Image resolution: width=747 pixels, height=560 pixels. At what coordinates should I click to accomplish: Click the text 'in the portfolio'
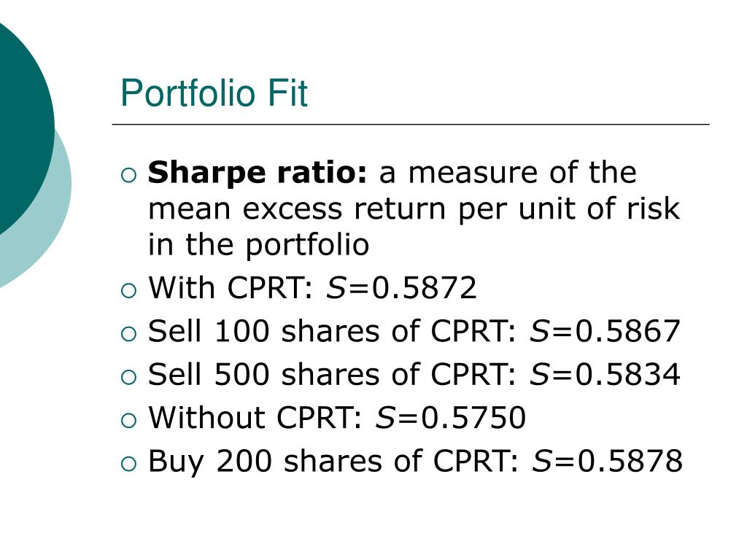(x=259, y=246)
